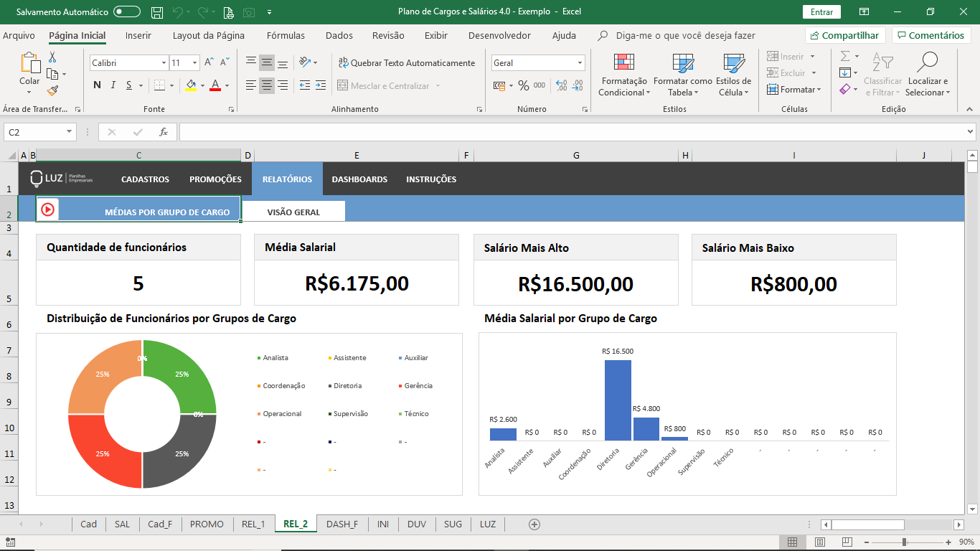Open the Calibri font name dropdown

(x=164, y=63)
